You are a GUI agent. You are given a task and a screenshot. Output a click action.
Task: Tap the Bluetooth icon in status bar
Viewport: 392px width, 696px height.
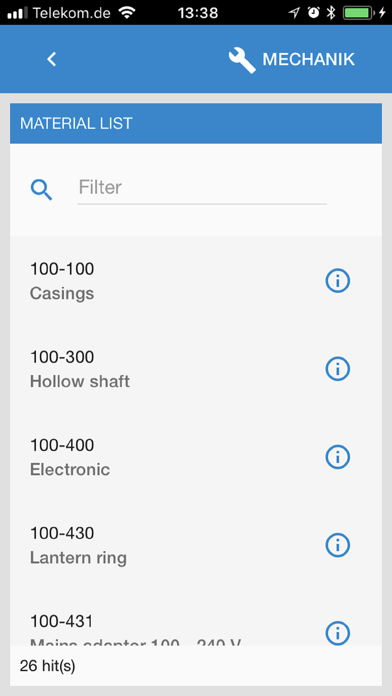click(x=331, y=13)
